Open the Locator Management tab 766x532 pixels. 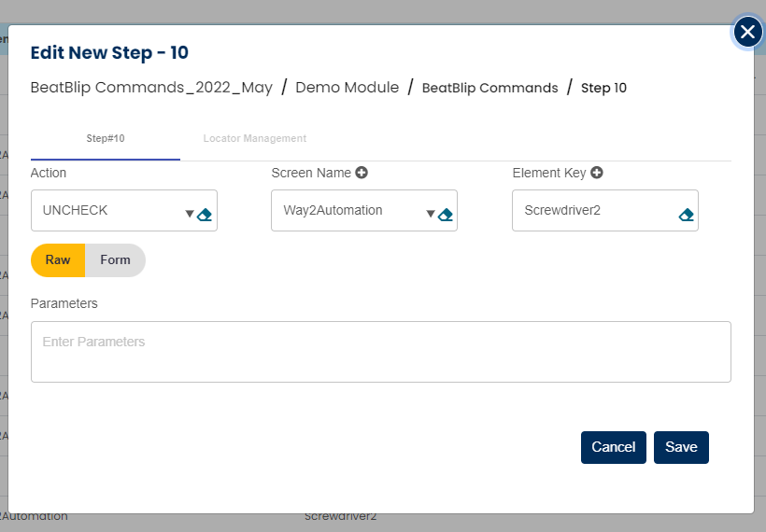point(255,139)
